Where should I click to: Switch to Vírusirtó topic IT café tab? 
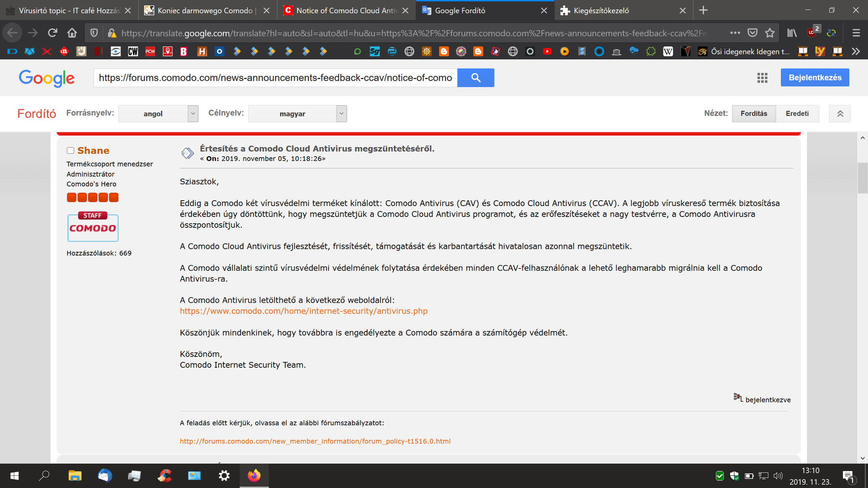(x=69, y=10)
